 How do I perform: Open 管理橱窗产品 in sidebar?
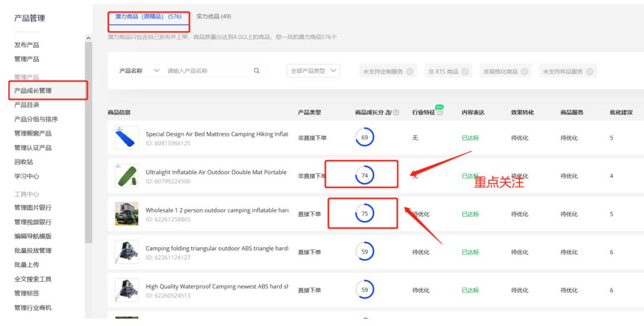[33, 133]
